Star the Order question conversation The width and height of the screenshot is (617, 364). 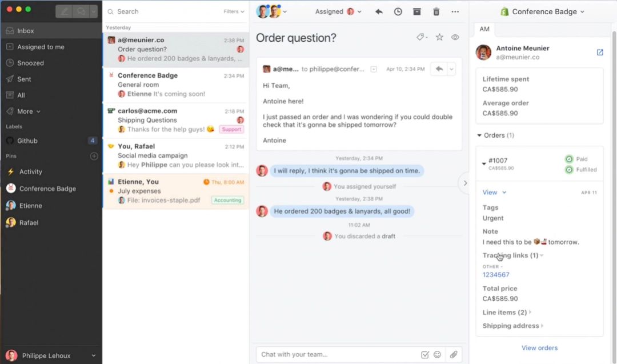(x=439, y=37)
